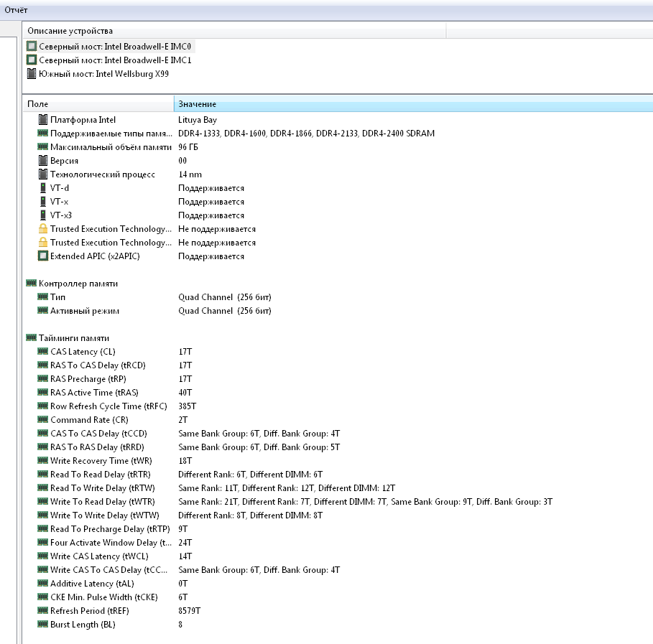Sort by the Поле column header

coord(98,104)
